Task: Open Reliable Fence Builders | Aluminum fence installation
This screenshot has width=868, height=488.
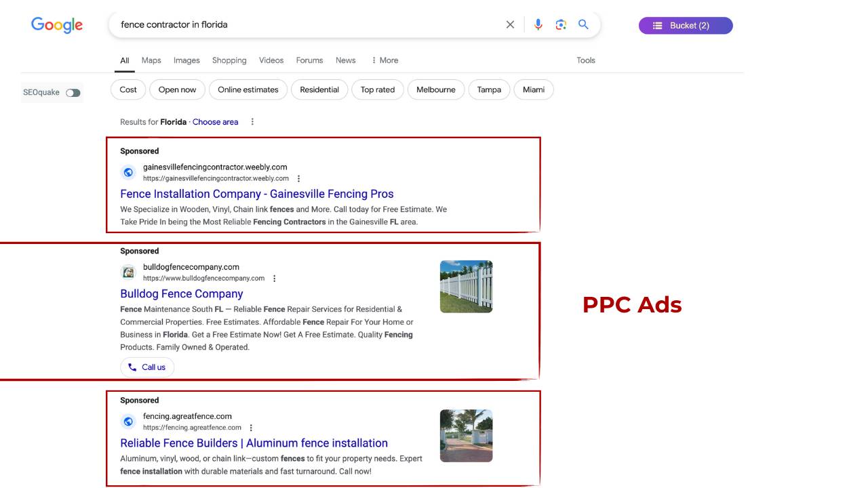Action: tap(254, 443)
